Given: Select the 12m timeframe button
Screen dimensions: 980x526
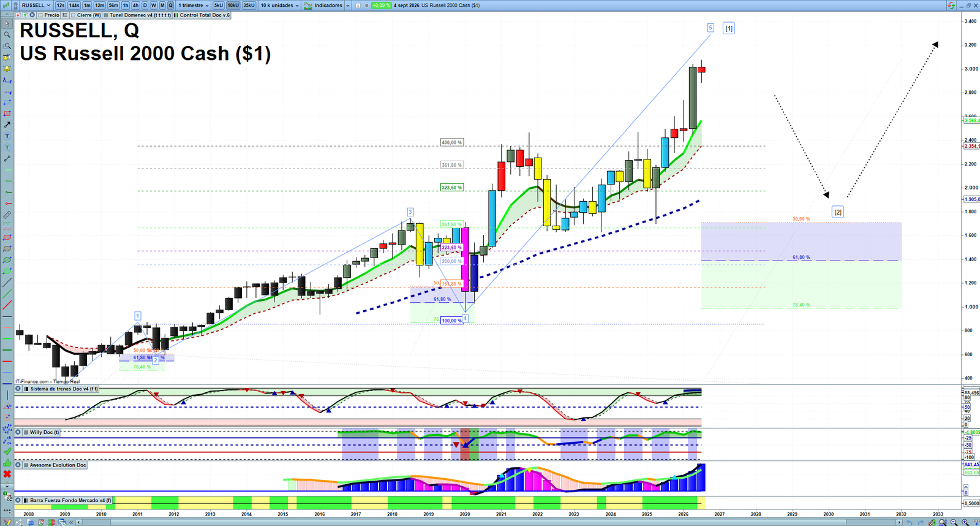Looking at the screenshot, I should [100, 6].
